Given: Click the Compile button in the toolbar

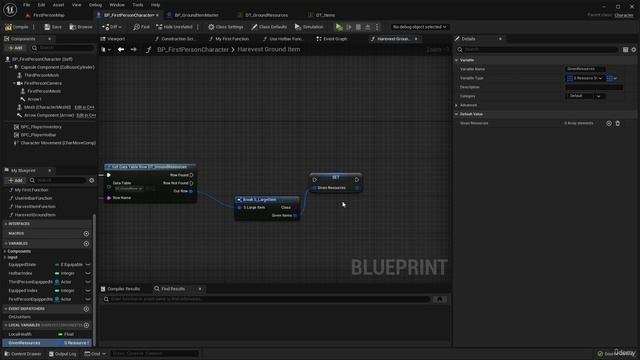Looking at the screenshot, I should point(17,27).
